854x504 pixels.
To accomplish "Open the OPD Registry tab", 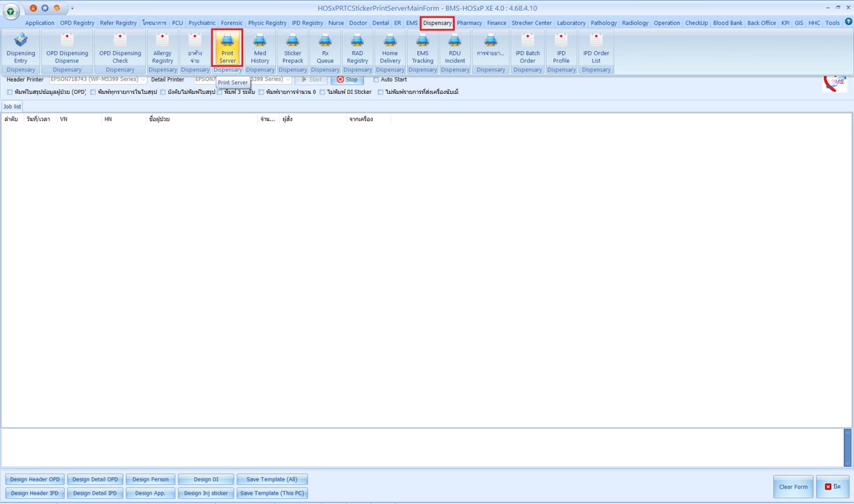I will coord(77,23).
